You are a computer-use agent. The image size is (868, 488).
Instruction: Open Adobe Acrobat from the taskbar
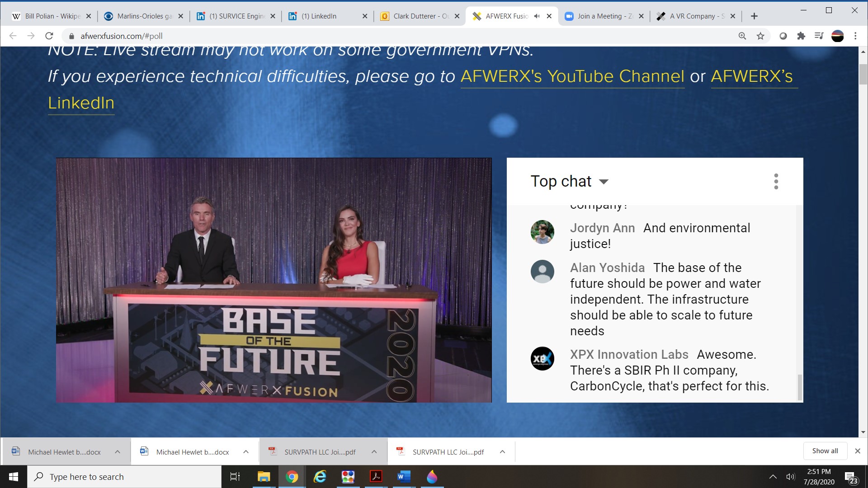pyautogui.click(x=376, y=477)
